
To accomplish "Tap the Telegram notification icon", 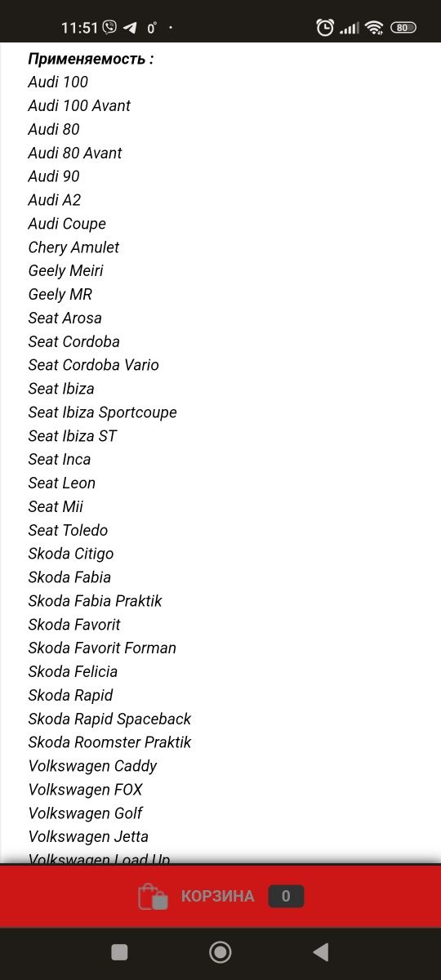I will coord(130,27).
